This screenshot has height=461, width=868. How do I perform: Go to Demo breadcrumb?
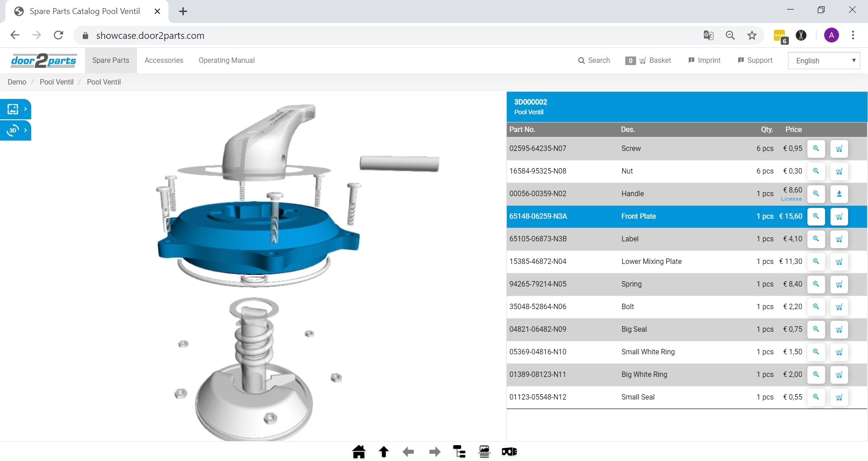pos(17,82)
